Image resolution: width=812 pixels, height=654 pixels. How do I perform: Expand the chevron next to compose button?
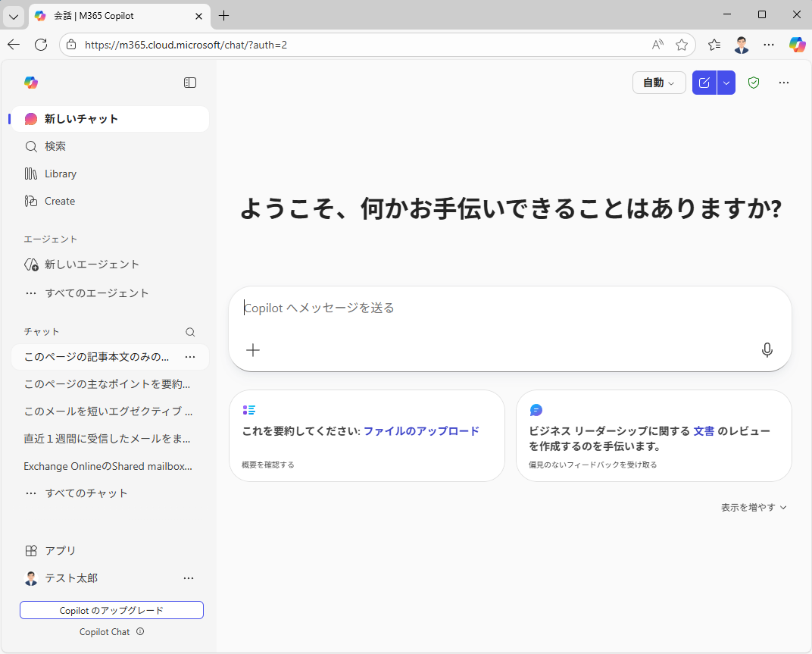point(726,83)
